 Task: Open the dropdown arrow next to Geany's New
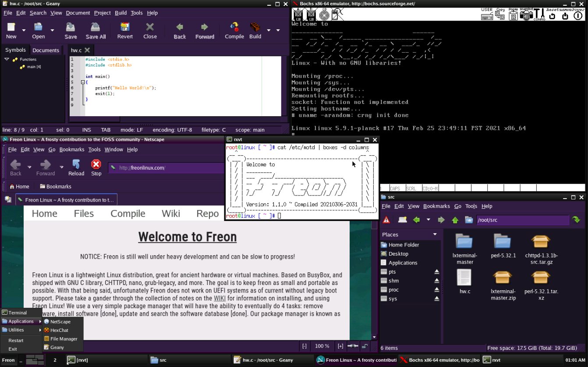point(24,31)
